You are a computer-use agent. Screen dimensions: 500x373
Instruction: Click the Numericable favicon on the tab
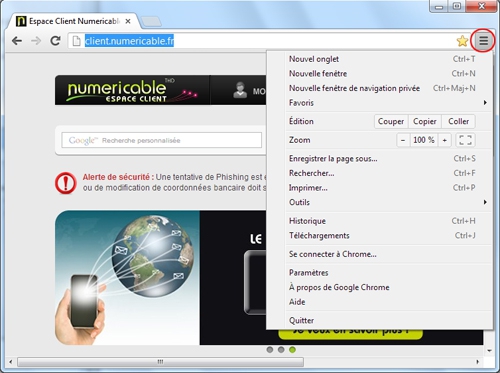click(21, 21)
